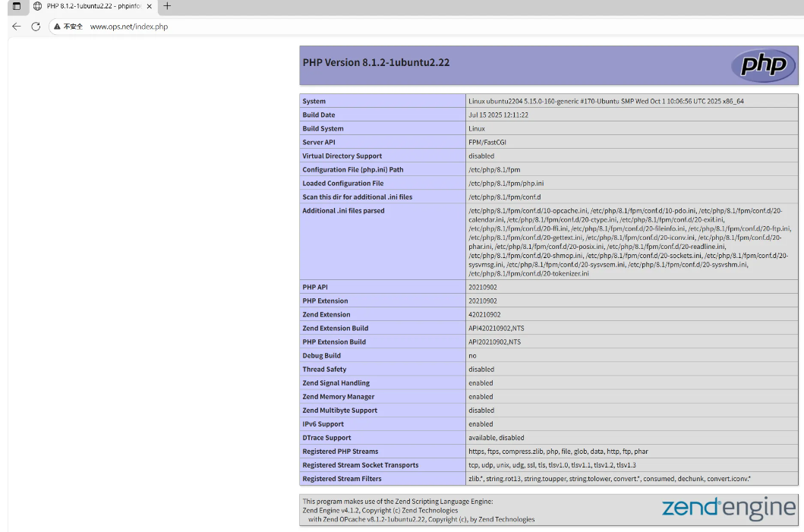Click the /etc/php/8.1/fpm/php.ini path value
The height and width of the screenshot is (532, 804).
click(x=506, y=184)
